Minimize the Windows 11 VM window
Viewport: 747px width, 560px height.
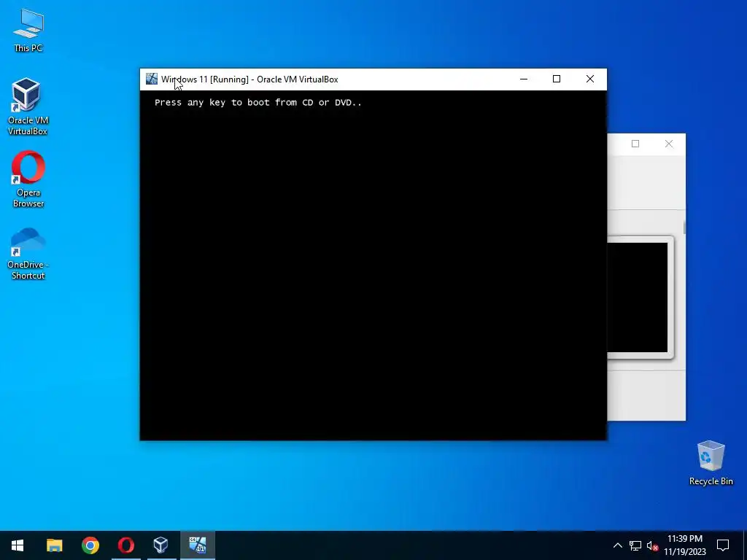coord(524,79)
